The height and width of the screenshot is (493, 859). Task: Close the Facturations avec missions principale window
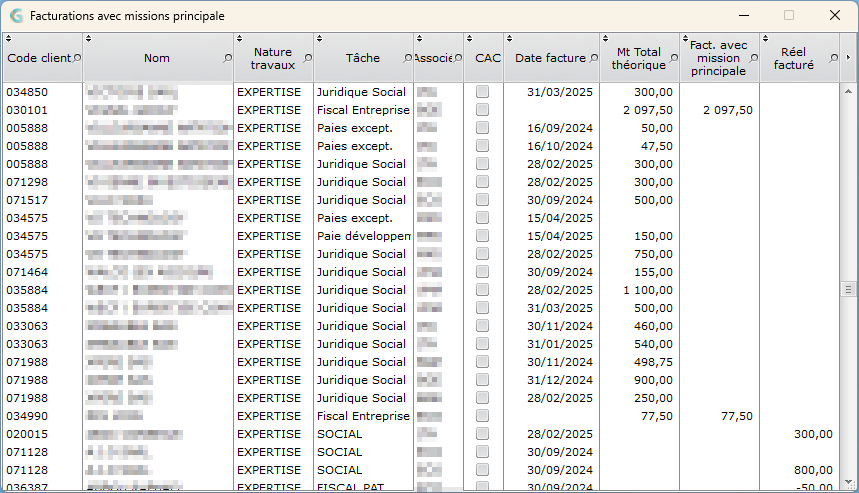834,15
